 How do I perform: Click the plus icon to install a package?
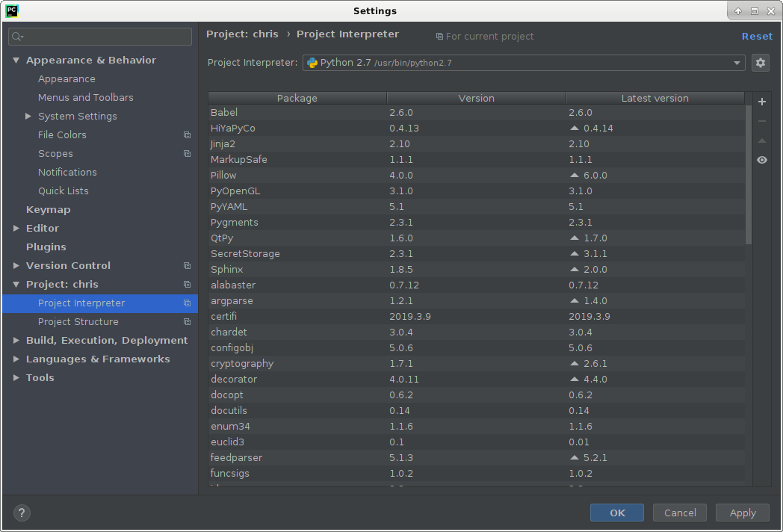762,102
